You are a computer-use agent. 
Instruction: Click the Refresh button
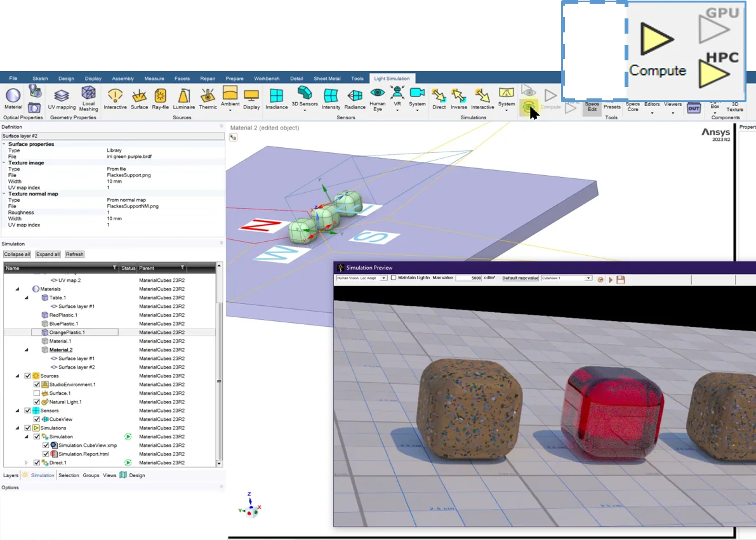pyautogui.click(x=75, y=254)
